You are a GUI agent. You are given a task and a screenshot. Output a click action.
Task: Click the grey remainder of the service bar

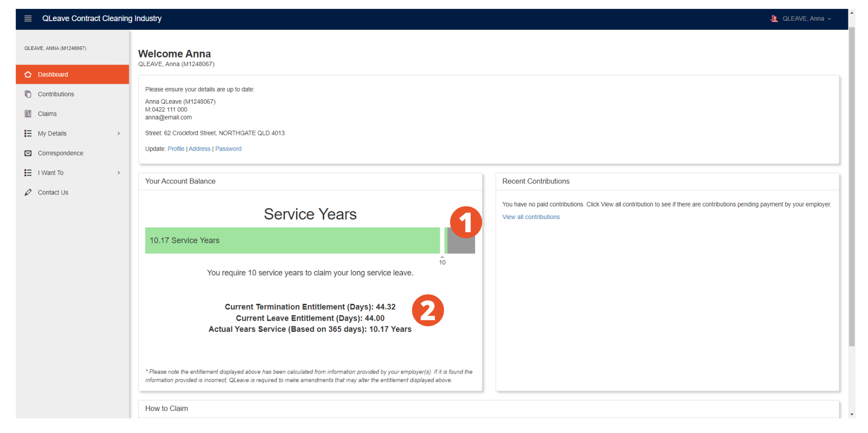click(x=461, y=241)
